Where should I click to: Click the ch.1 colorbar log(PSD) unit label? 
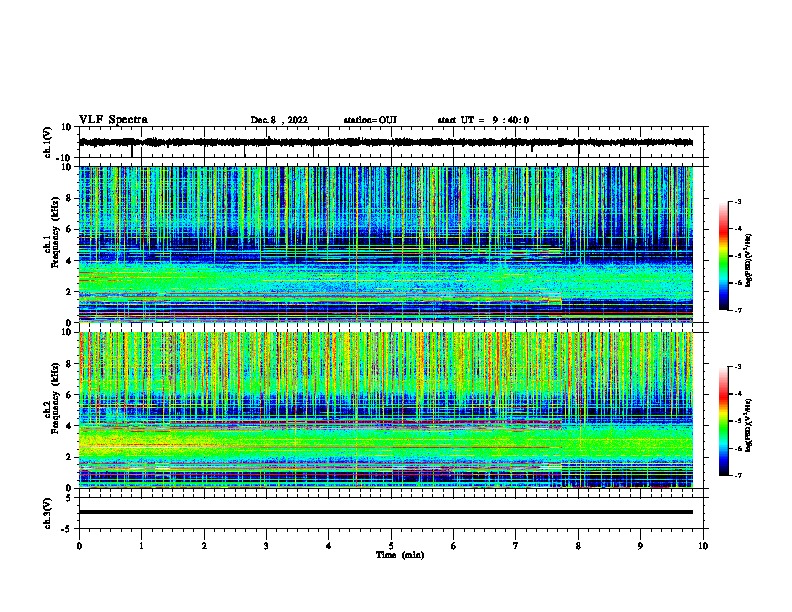(x=749, y=261)
